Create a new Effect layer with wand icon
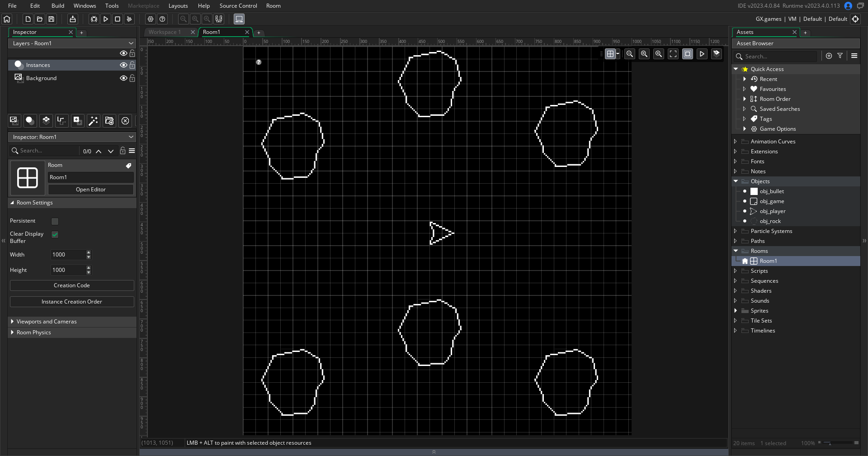 pyautogui.click(x=94, y=121)
